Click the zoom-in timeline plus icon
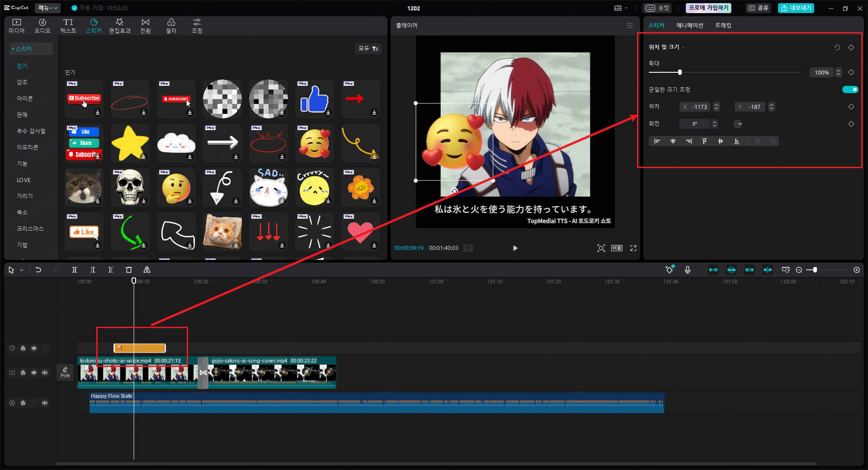Viewport: 868px width, 470px height. (x=857, y=270)
